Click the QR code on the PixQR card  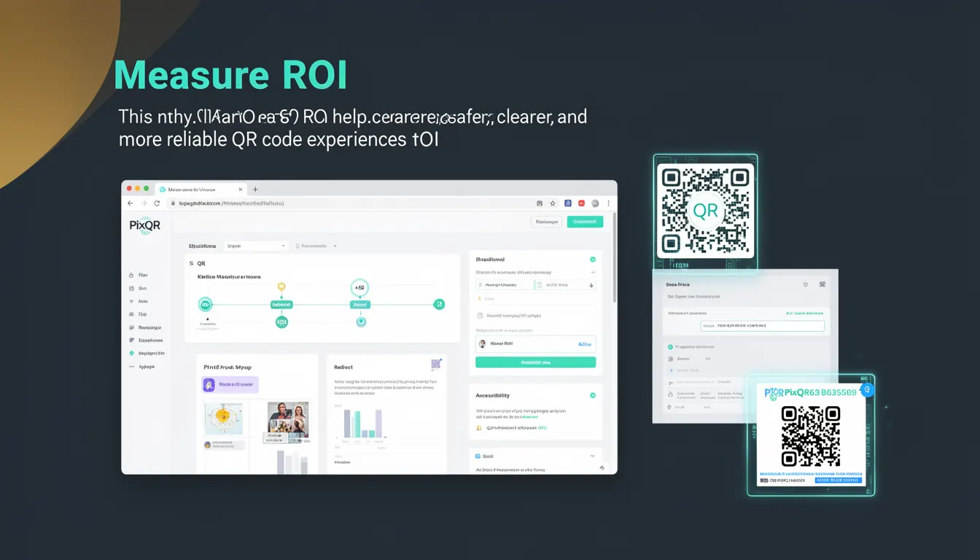click(811, 436)
